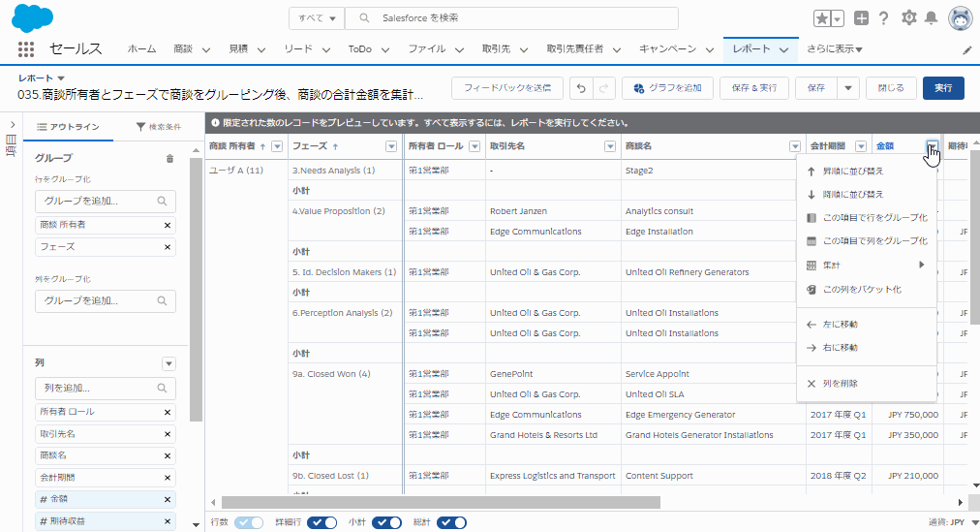This screenshot has width=980, height=532.
Task: Click the undo arrow button
Action: click(x=581, y=88)
